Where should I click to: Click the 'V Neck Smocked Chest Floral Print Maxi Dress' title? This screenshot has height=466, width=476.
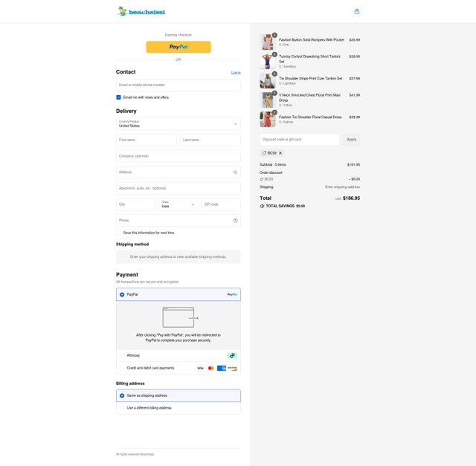[309, 97]
